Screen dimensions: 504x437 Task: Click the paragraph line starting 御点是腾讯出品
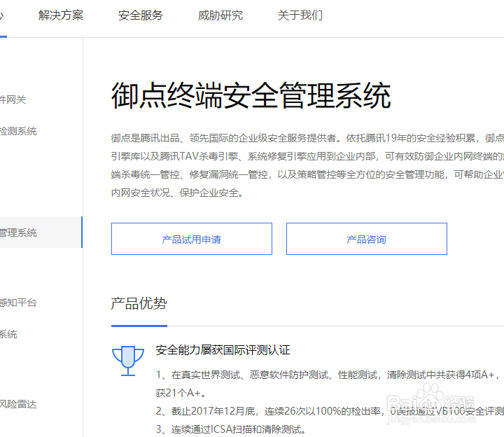point(307,138)
